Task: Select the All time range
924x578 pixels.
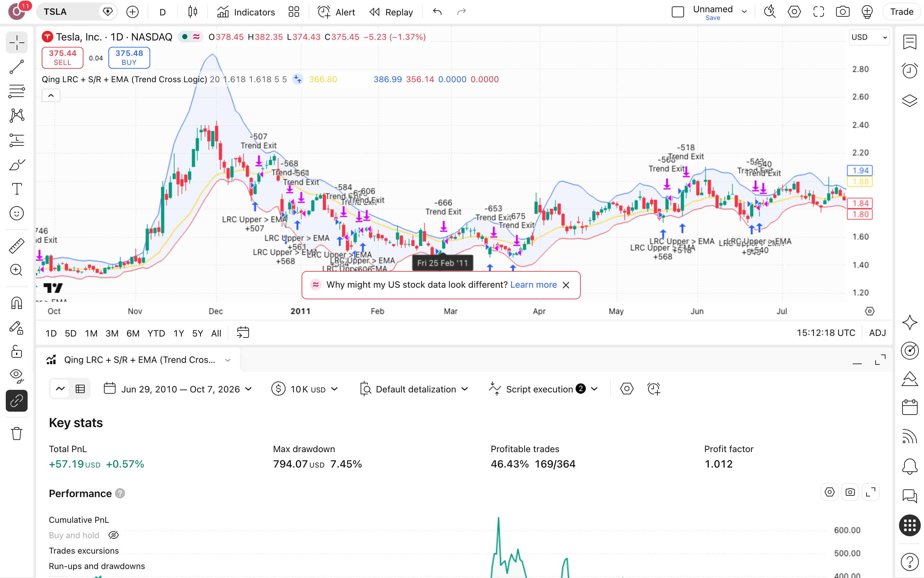Action: [x=216, y=333]
